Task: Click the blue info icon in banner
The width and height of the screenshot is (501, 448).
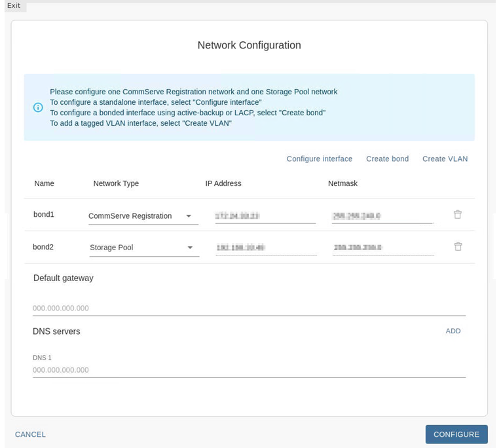Action: click(x=38, y=107)
